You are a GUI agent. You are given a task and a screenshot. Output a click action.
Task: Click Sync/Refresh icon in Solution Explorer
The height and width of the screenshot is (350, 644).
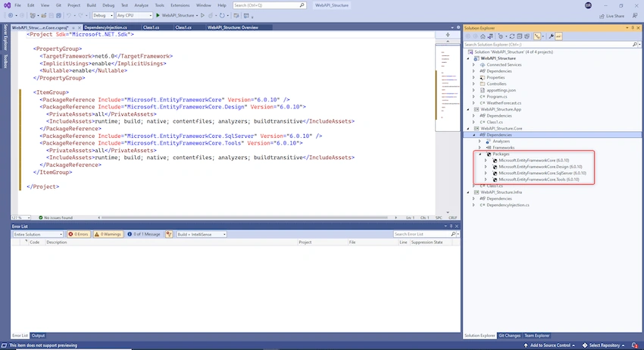(x=511, y=36)
